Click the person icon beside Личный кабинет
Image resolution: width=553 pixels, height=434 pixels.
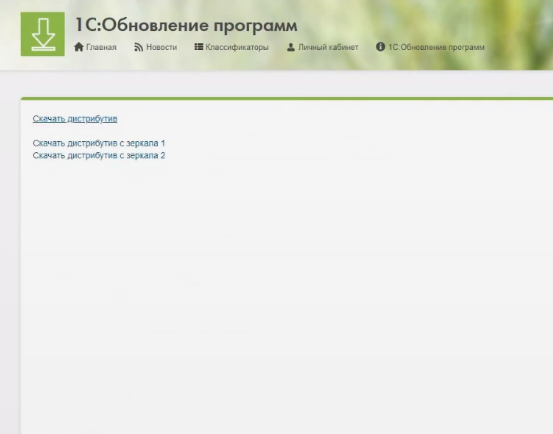291,47
